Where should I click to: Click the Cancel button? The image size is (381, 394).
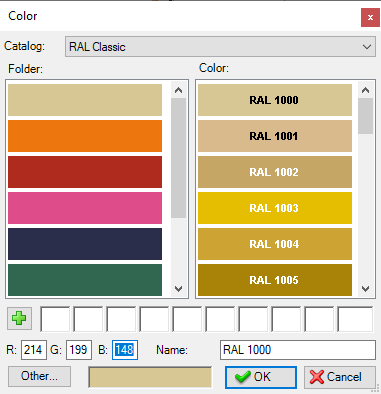pyautogui.click(x=339, y=377)
